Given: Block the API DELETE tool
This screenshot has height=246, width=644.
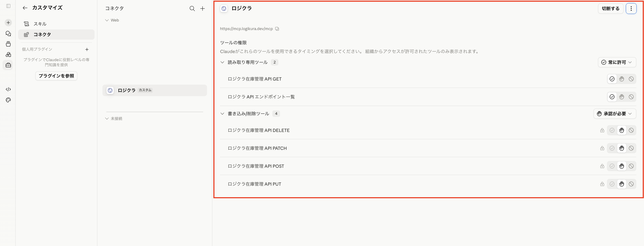Looking at the screenshot, I should tap(631, 130).
